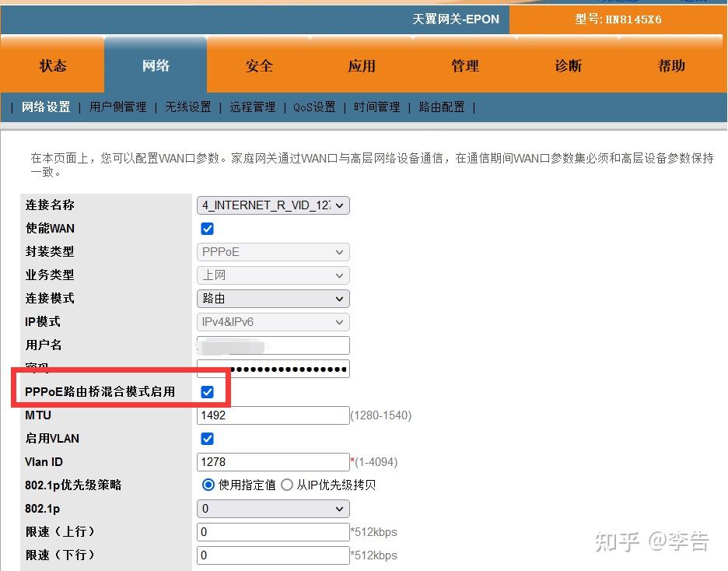The image size is (728, 571).
Task: Open the 安全 (Security) tab
Action: click(258, 66)
